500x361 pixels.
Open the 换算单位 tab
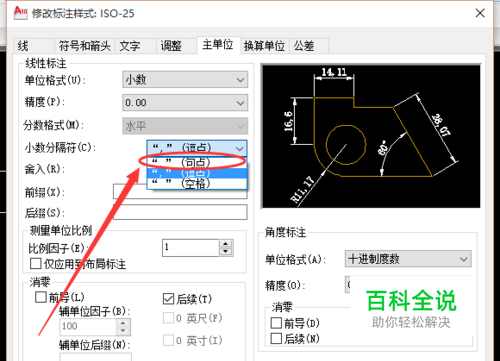point(264,46)
